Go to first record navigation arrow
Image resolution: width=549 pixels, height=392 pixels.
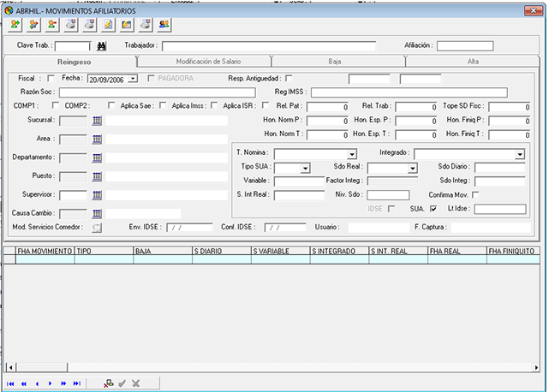[10, 383]
